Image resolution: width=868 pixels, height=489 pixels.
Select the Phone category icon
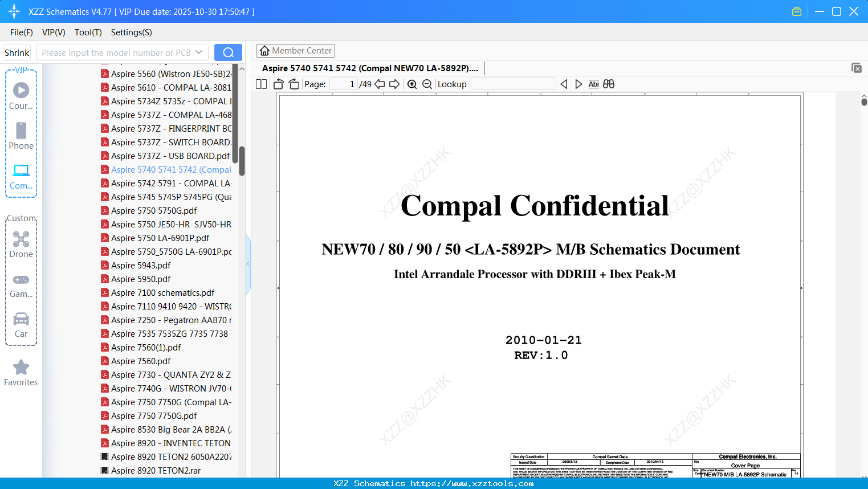coord(21,136)
